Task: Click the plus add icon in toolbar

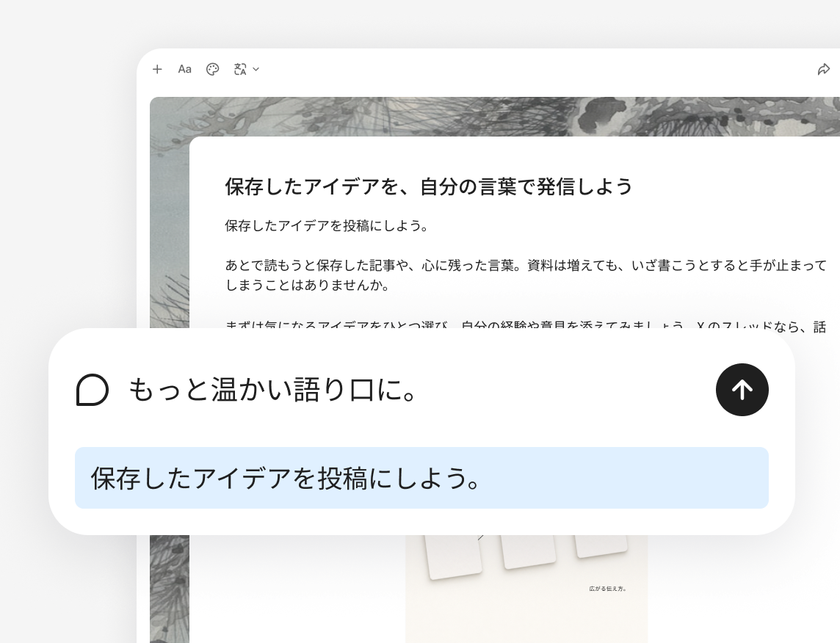Action: [x=157, y=69]
